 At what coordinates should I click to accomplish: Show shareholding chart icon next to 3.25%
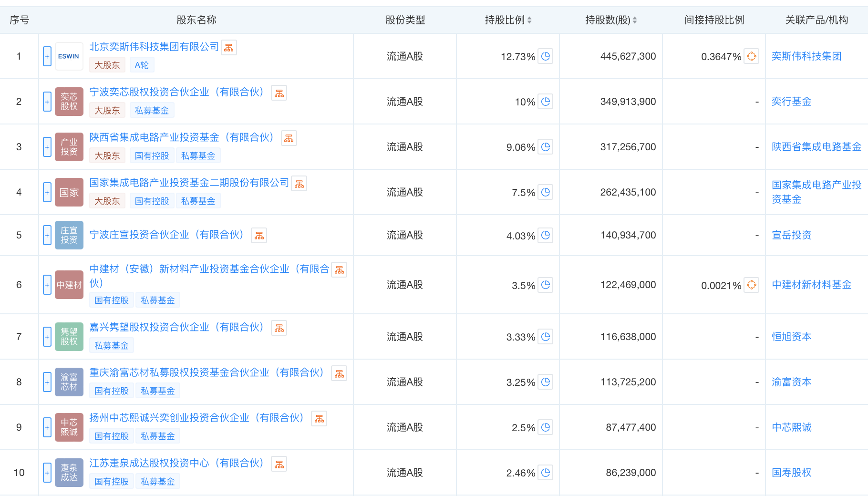coord(546,382)
